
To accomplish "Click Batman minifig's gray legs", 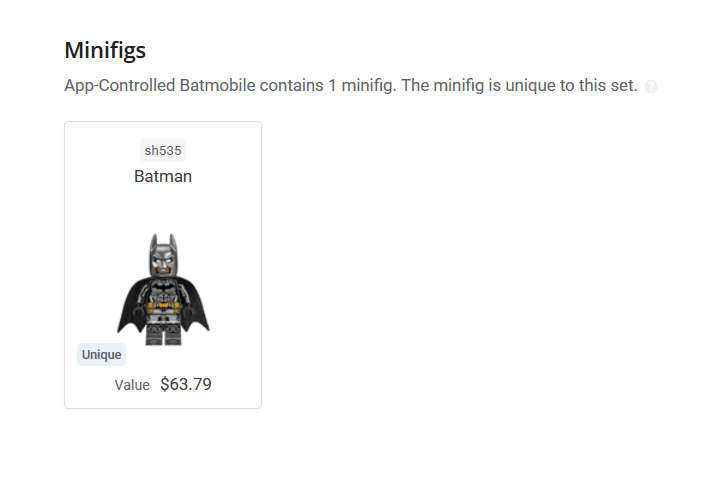I will coord(163,334).
